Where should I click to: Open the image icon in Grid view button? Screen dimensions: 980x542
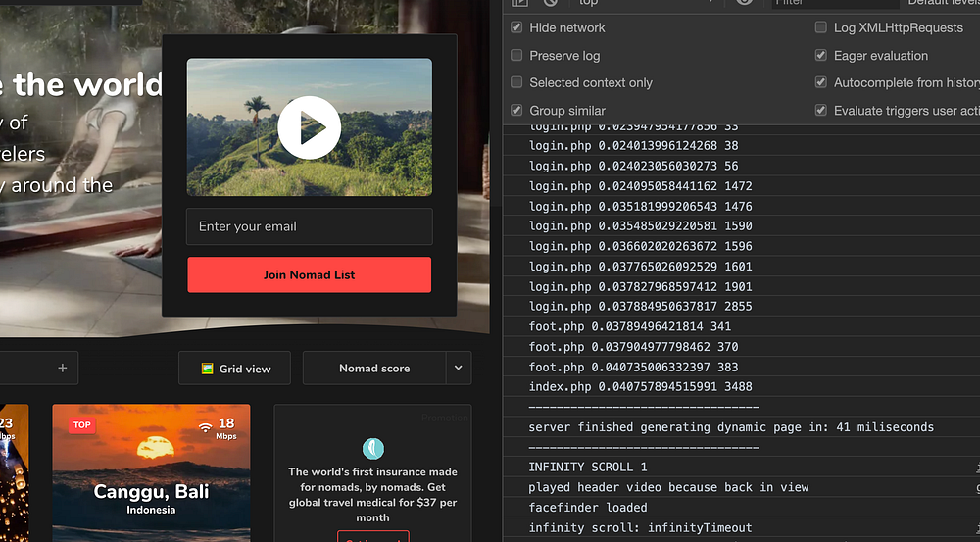pos(207,369)
